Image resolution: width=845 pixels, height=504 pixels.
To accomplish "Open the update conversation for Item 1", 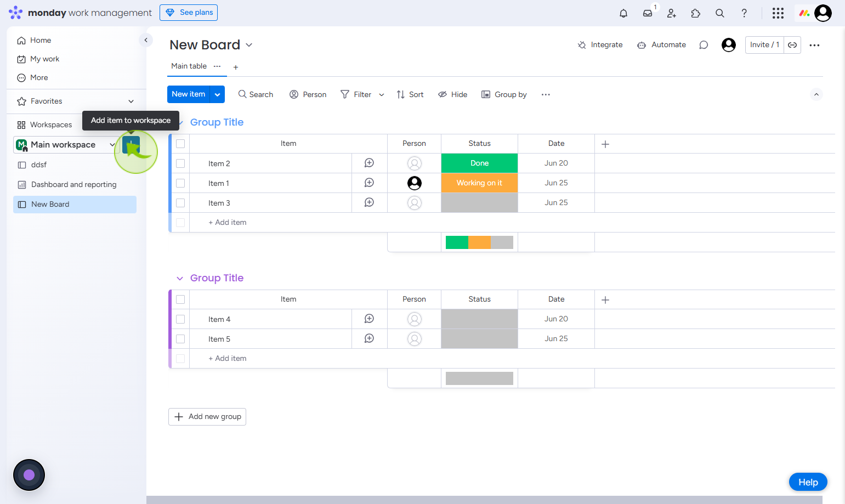I will point(370,183).
